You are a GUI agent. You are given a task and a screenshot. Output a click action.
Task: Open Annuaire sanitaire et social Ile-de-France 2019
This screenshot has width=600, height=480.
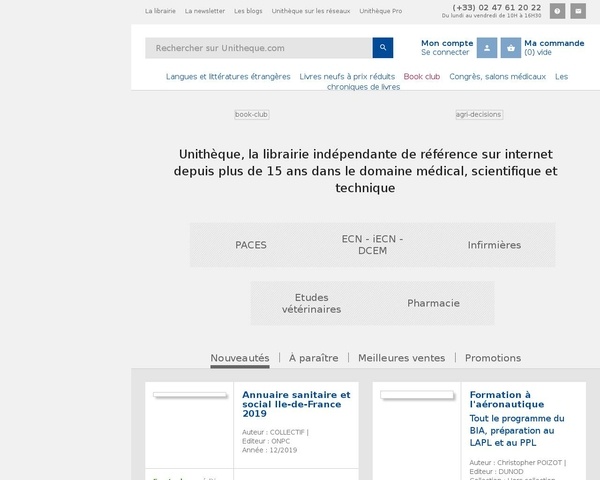[296, 404]
